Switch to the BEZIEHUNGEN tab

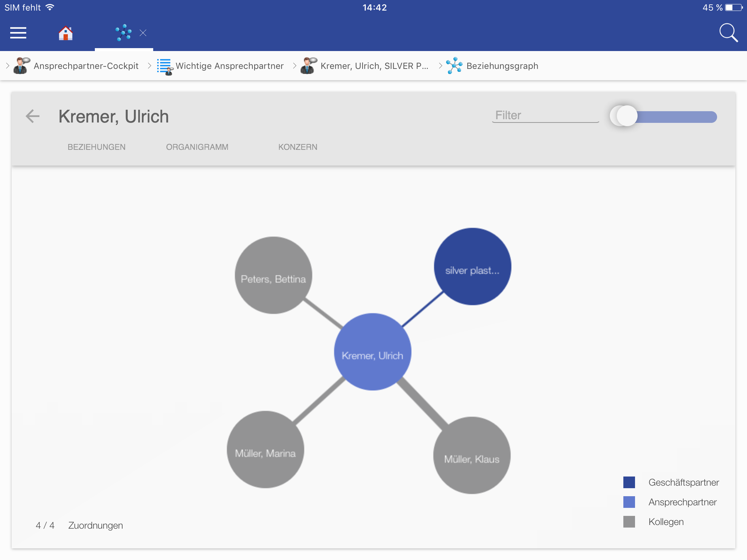(96, 147)
